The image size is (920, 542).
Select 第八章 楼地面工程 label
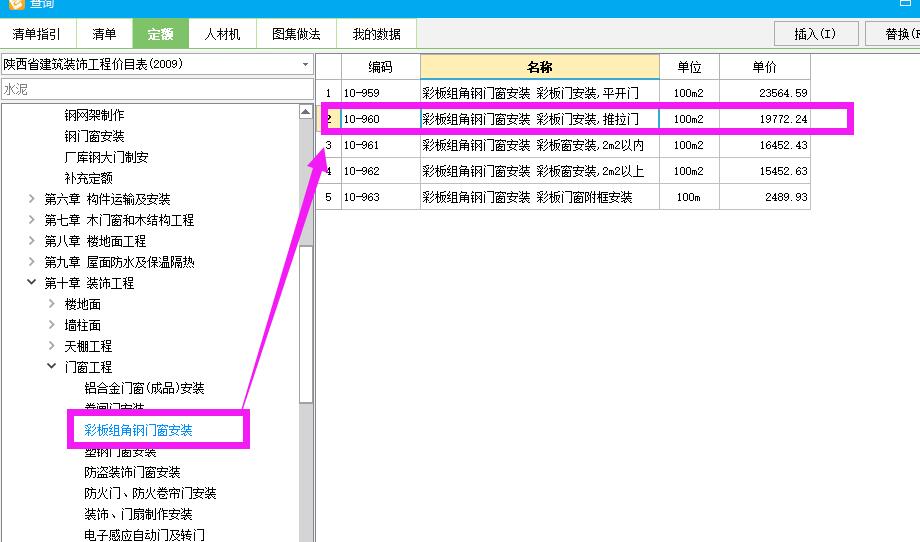click(95, 241)
